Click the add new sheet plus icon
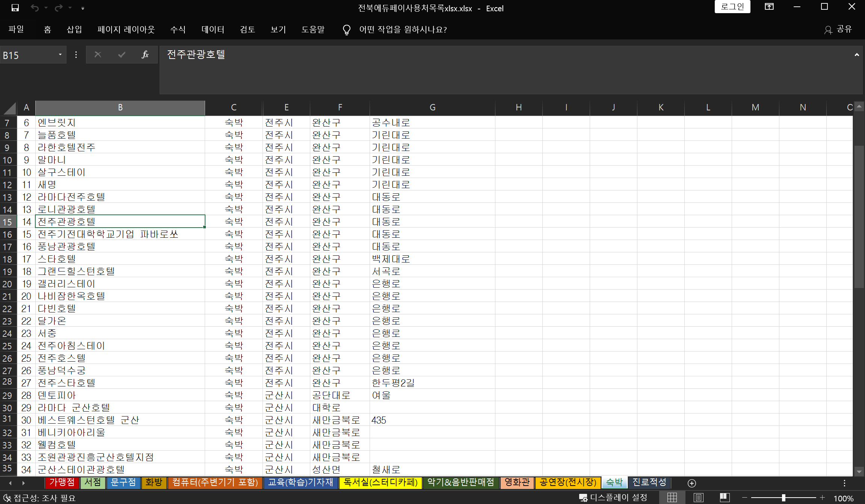 click(x=691, y=483)
